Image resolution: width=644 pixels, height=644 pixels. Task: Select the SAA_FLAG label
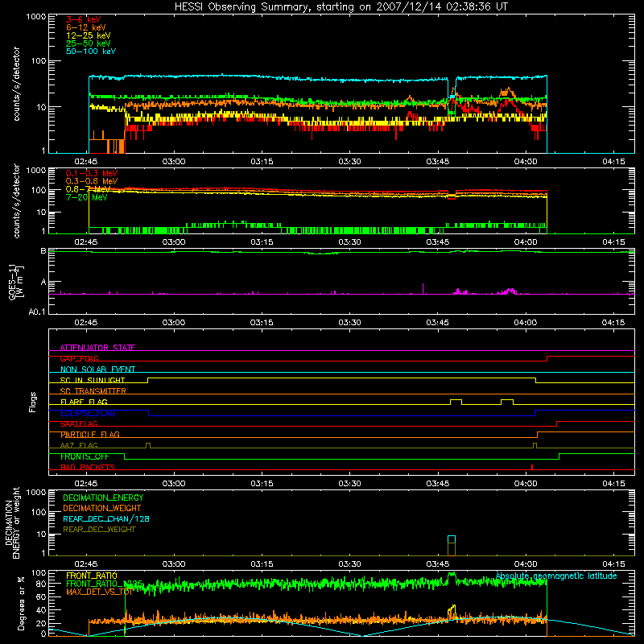coord(79,423)
